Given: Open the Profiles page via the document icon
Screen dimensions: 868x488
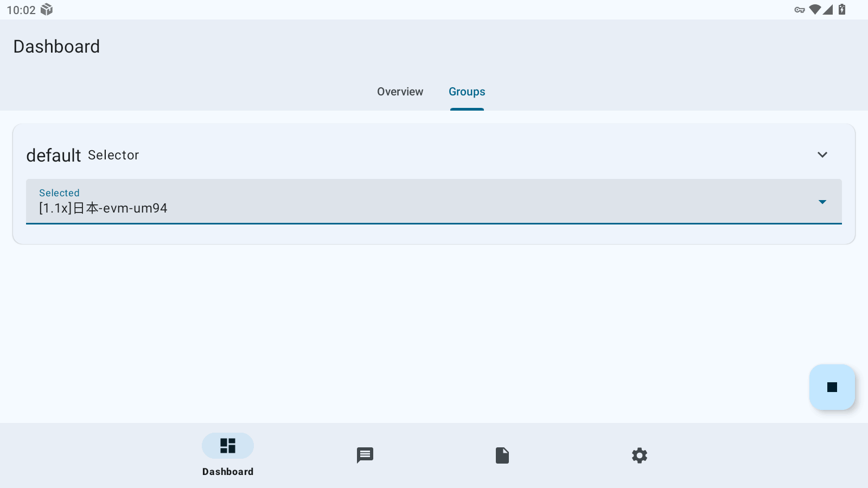Looking at the screenshot, I should click(x=502, y=455).
